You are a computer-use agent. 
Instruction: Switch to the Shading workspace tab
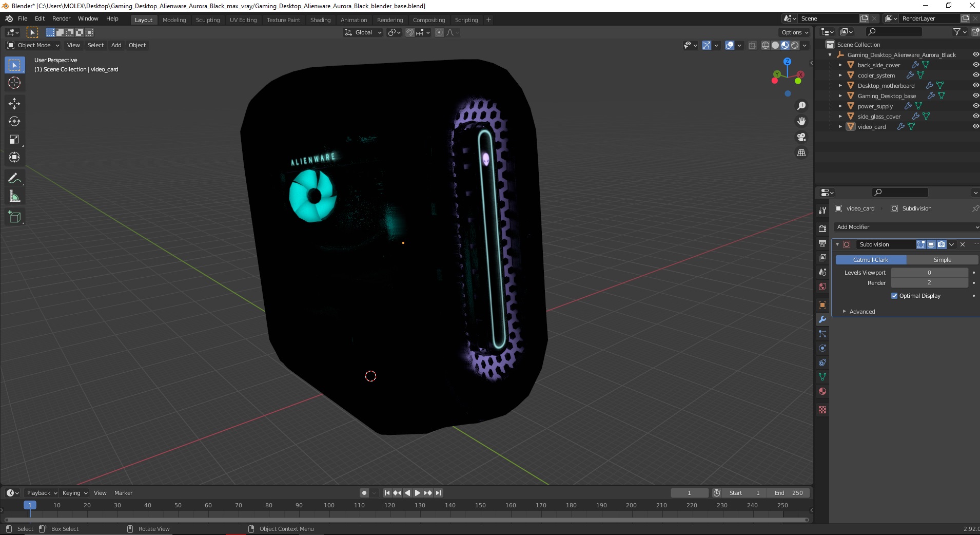click(320, 20)
